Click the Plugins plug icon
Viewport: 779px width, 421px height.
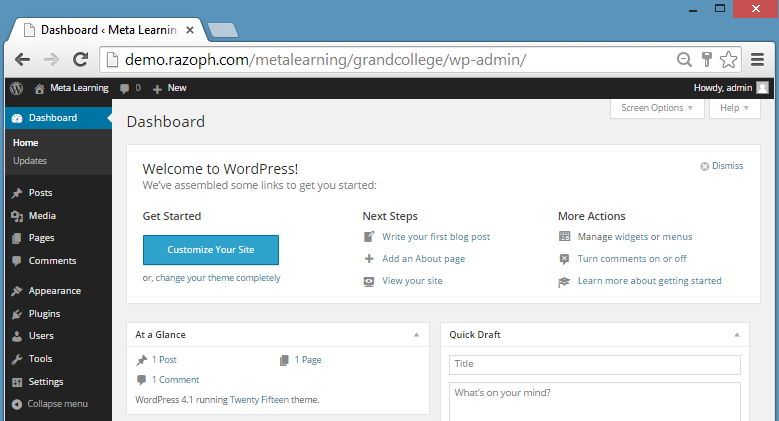click(17, 314)
